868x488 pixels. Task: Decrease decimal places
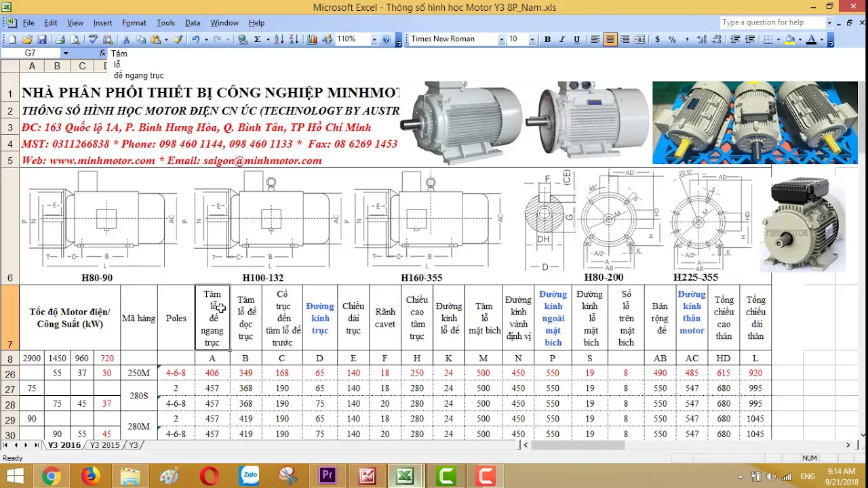point(717,39)
